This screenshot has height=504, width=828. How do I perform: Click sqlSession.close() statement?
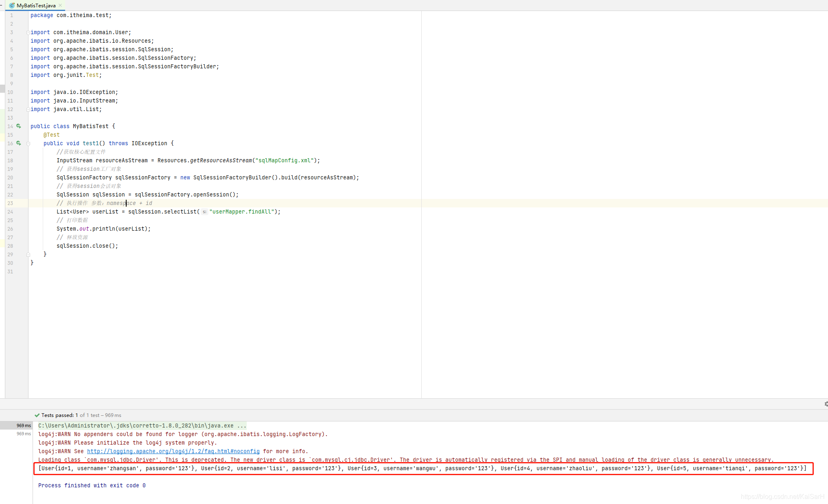point(87,246)
